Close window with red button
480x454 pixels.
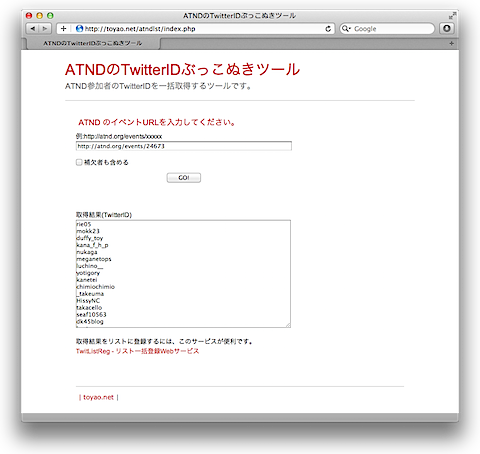point(29,15)
